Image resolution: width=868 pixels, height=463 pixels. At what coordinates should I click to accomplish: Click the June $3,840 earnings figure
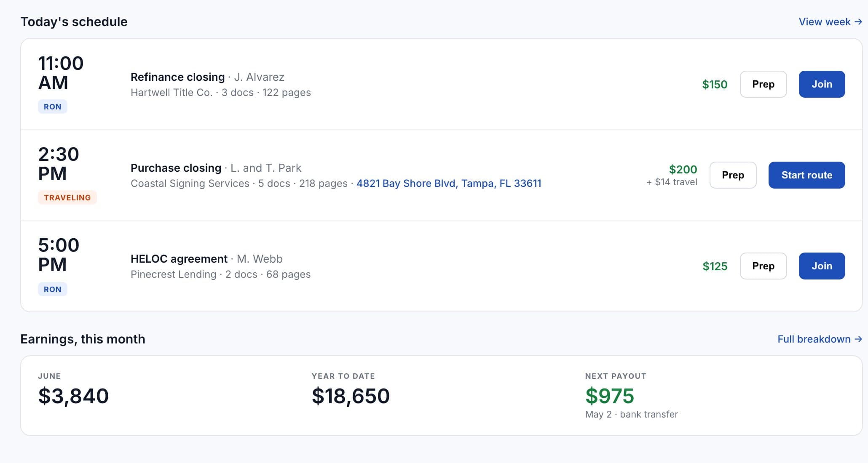click(x=73, y=396)
